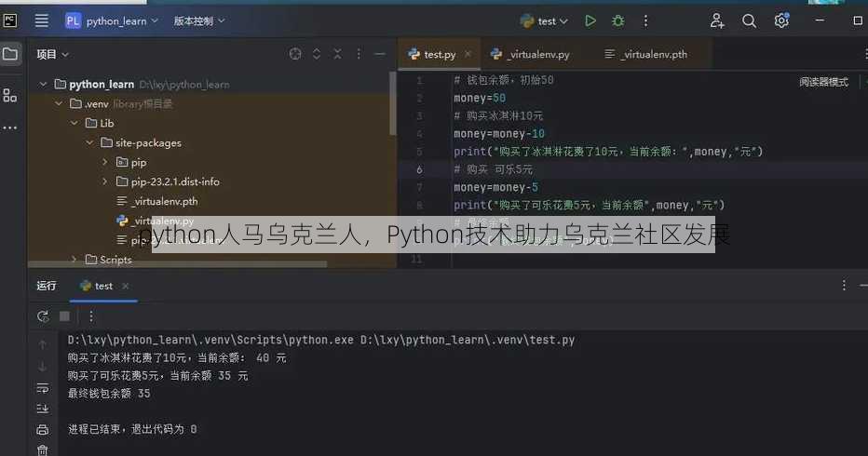Collapse the Lib folder
The width and height of the screenshot is (868, 456).
[75, 123]
